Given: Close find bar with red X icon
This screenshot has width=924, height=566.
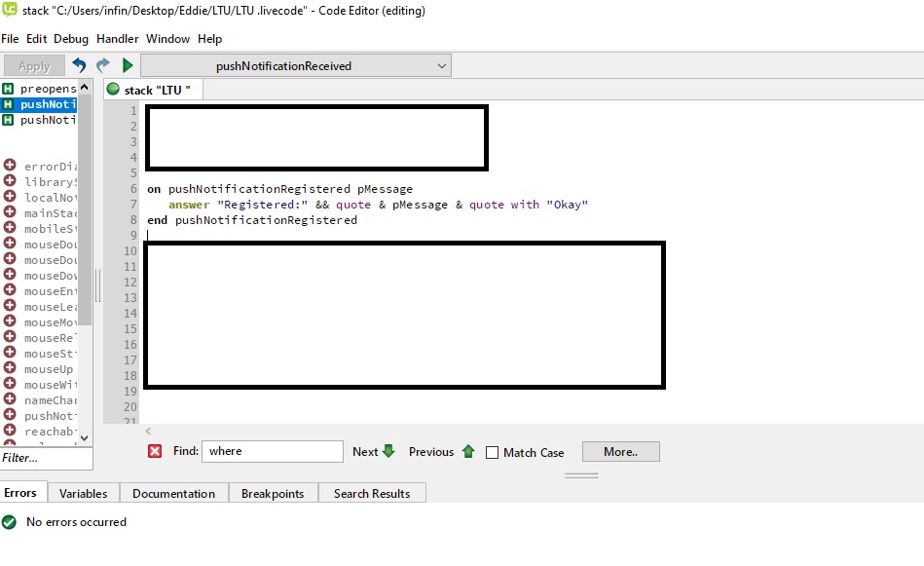Looking at the screenshot, I should 155,451.
